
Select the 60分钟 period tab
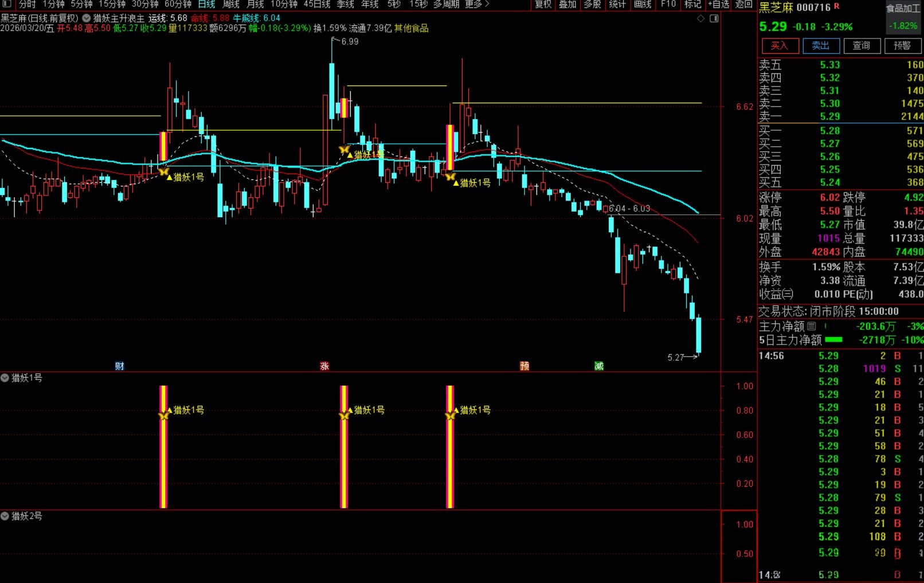coord(178,4)
